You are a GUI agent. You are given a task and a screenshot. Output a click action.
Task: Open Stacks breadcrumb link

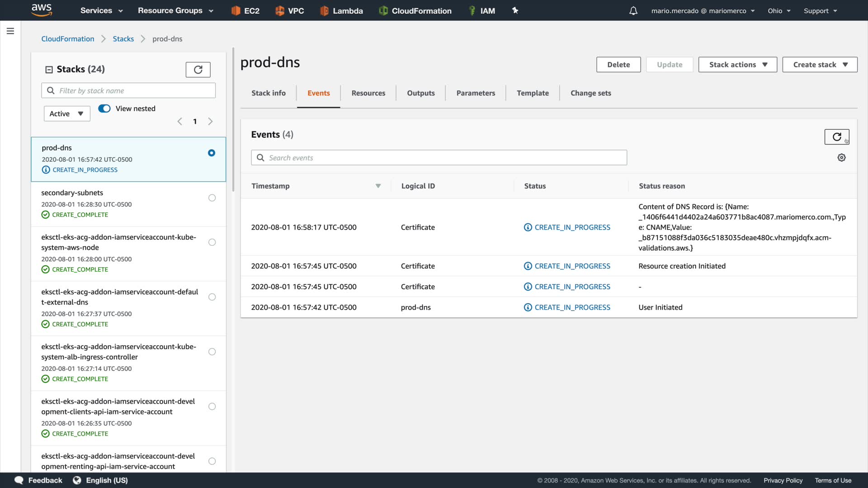coord(123,39)
